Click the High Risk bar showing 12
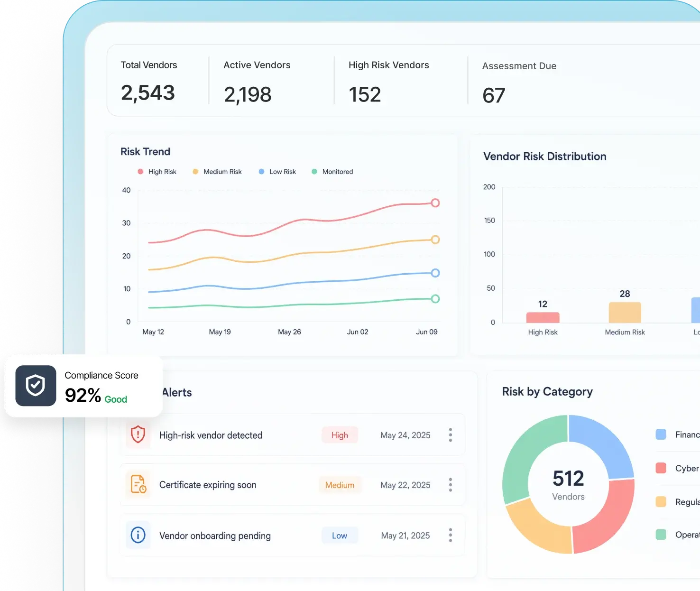Image resolution: width=700 pixels, height=591 pixels. (543, 317)
